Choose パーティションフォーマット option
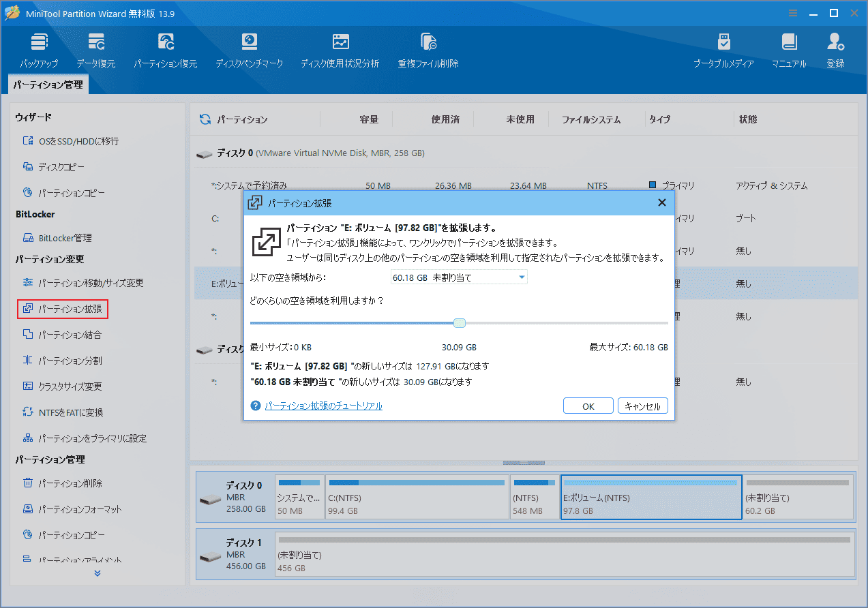The image size is (868, 608). tap(72, 509)
